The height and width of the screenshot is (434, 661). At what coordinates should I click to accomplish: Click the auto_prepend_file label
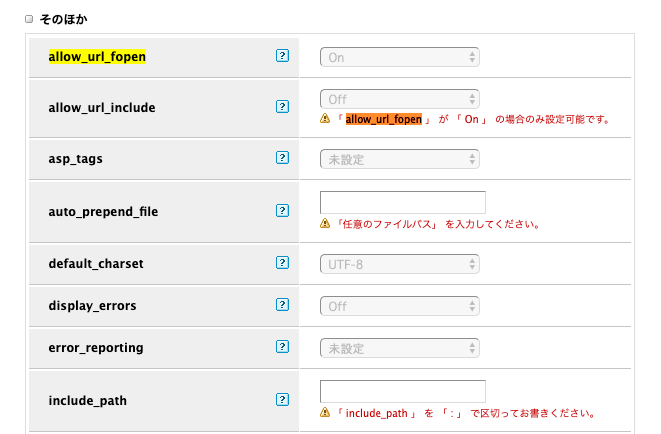pos(103,212)
